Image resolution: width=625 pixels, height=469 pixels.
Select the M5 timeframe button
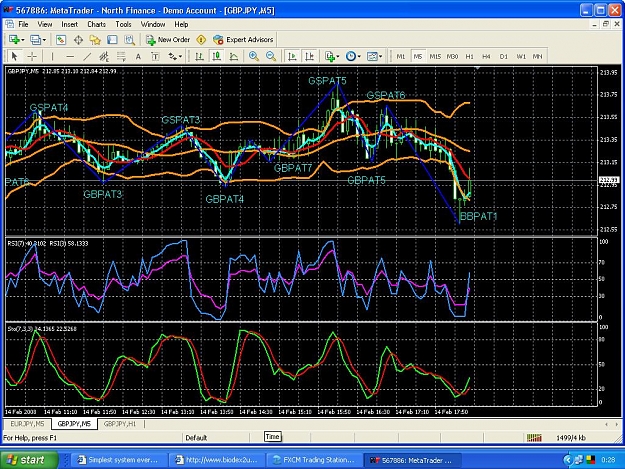click(x=418, y=56)
